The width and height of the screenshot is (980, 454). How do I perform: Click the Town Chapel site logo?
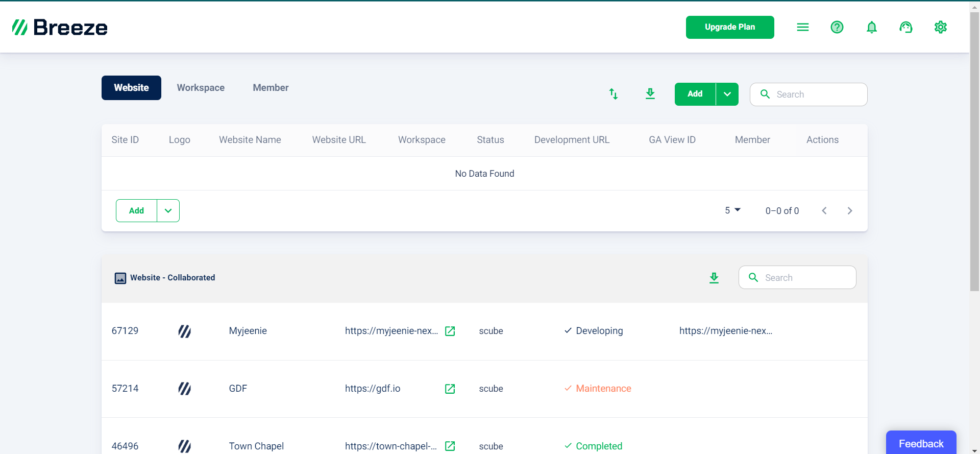185,446
